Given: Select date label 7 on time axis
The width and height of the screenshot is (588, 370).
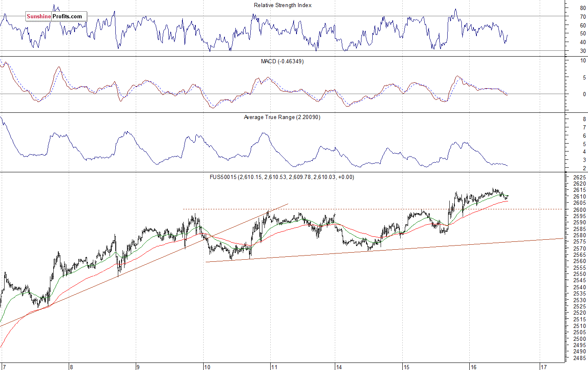Looking at the screenshot, I should point(4,367).
